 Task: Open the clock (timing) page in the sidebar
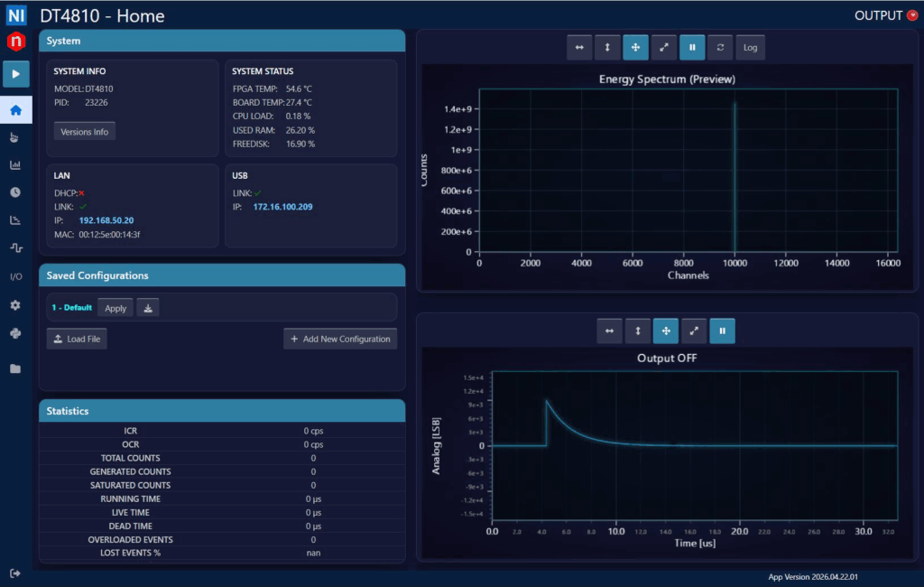pos(15,192)
